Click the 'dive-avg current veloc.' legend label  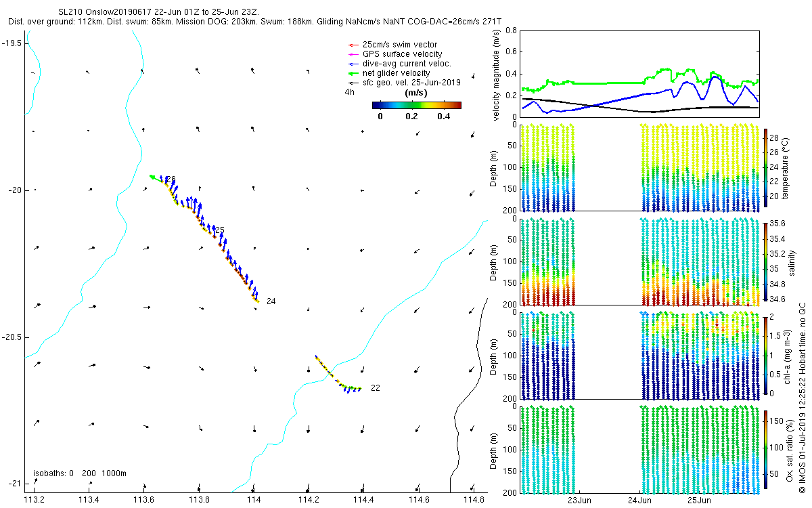[407, 64]
